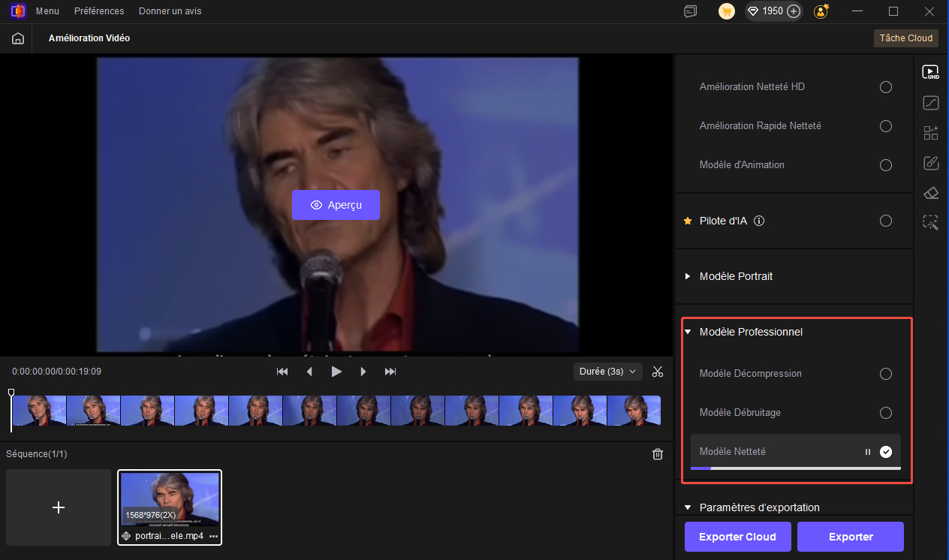Click the Aperçu preview button
This screenshot has height=560, width=949.
pyautogui.click(x=336, y=205)
